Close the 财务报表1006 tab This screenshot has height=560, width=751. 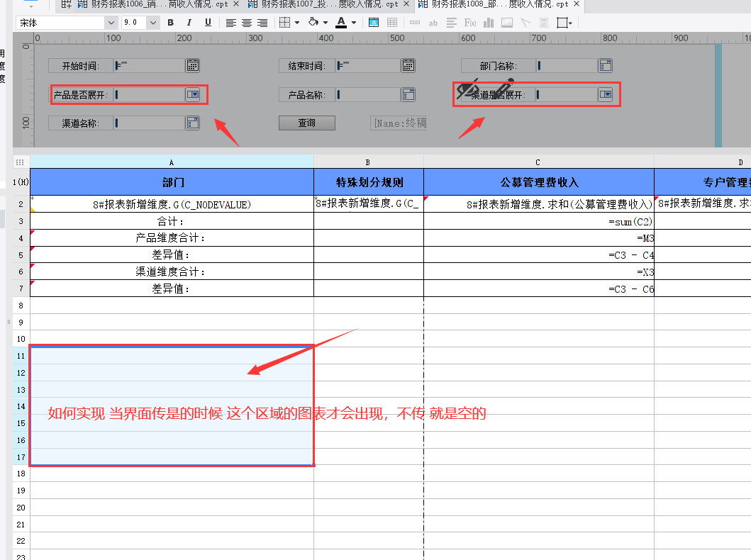tap(236, 4)
